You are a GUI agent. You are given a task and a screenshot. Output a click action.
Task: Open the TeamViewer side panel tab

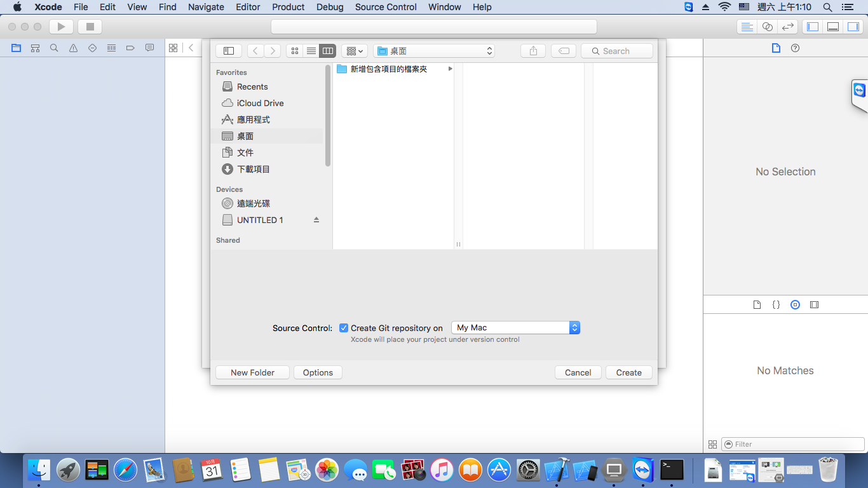(859, 94)
